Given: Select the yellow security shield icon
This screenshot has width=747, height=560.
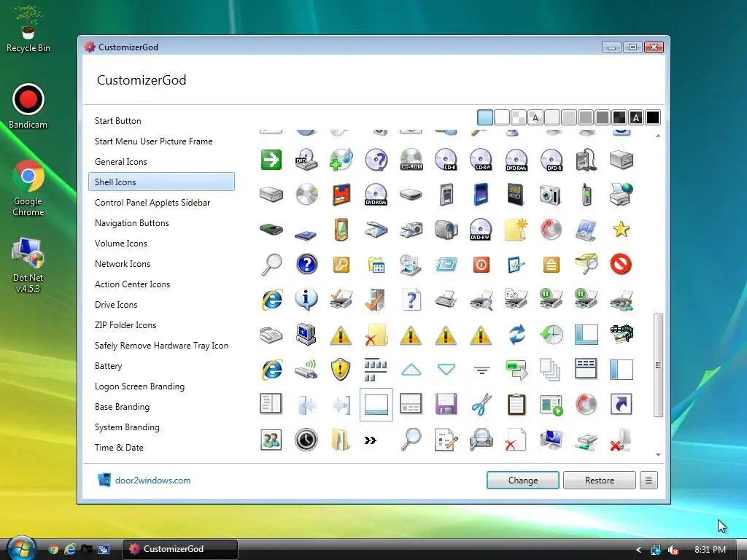Looking at the screenshot, I should click(x=341, y=370).
